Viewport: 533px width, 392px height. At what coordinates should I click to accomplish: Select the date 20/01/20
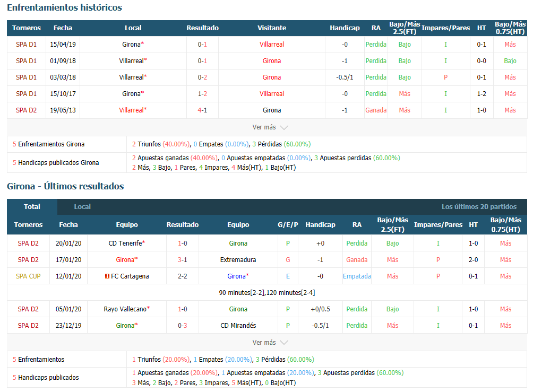(x=68, y=243)
